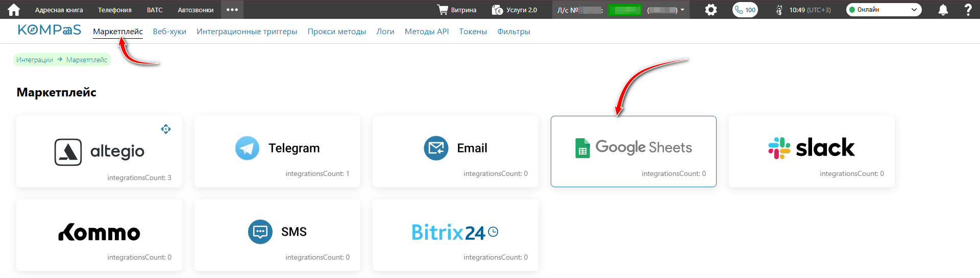Switch to Токены tab
The height and width of the screenshot is (278, 980).
[473, 32]
